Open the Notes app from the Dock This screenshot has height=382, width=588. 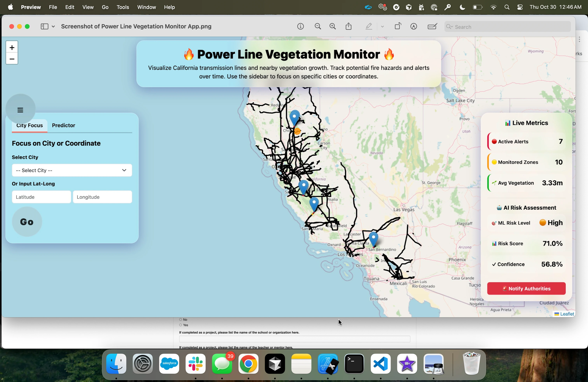(x=301, y=364)
